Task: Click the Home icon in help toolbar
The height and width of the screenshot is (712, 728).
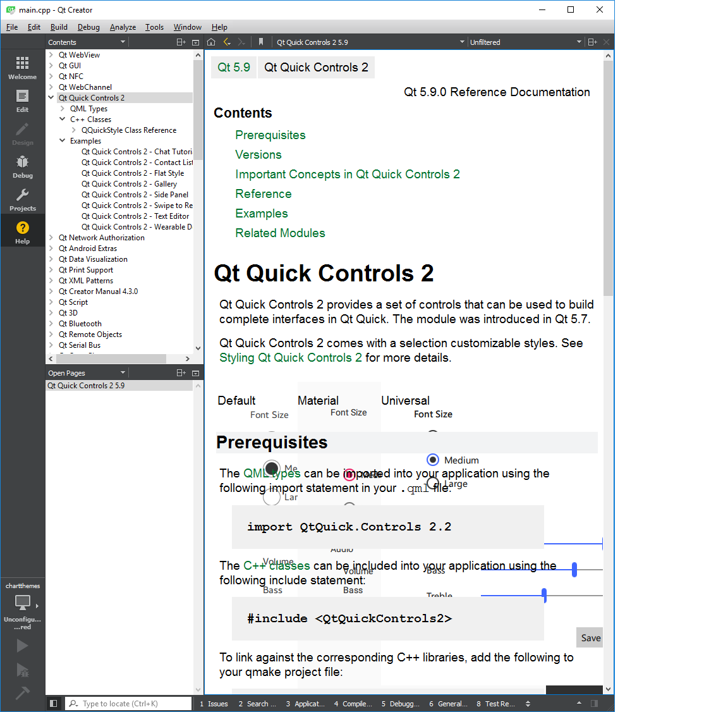Action: click(211, 42)
